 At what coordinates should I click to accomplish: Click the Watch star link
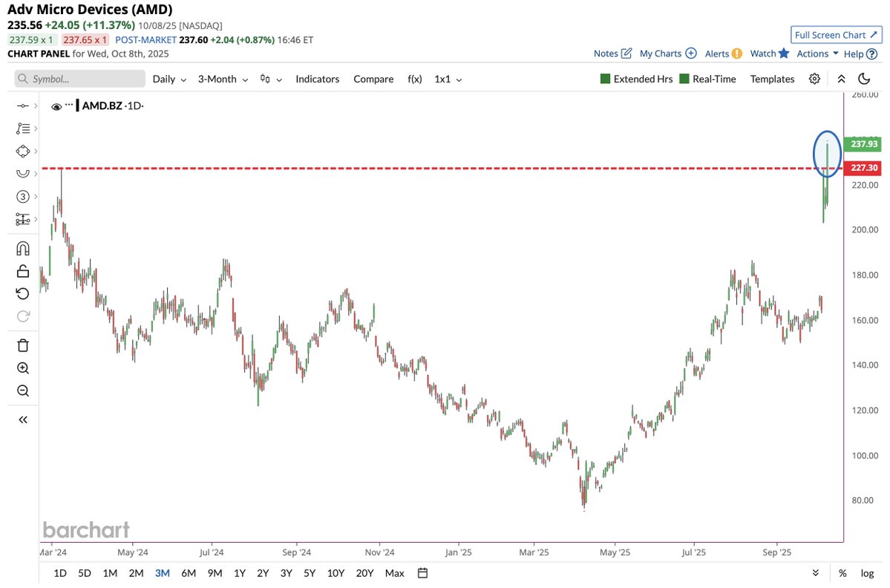pyautogui.click(x=769, y=53)
